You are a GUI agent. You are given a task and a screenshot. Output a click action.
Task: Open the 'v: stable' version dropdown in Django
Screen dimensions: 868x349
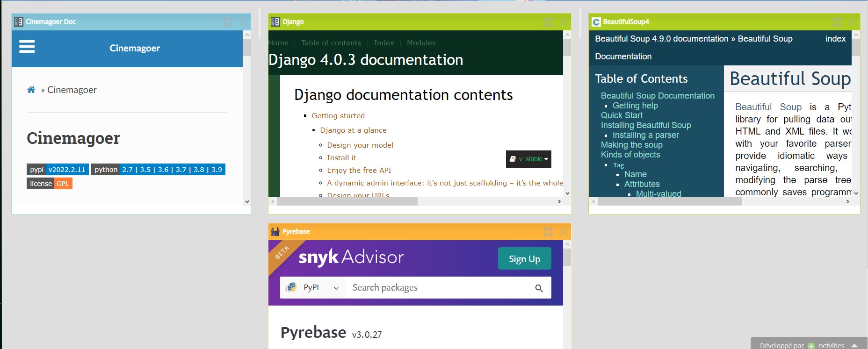[528, 159]
